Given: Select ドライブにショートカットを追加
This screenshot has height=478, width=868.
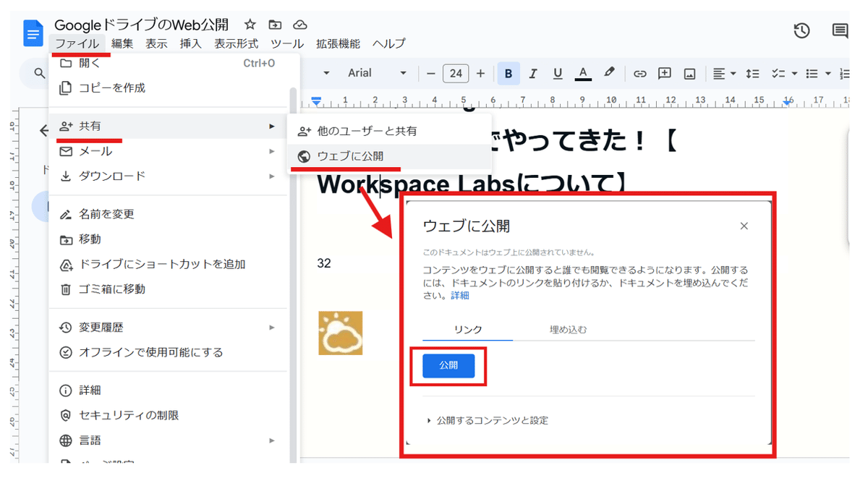Looking at the screenshot, I should (x=168, y=264).
